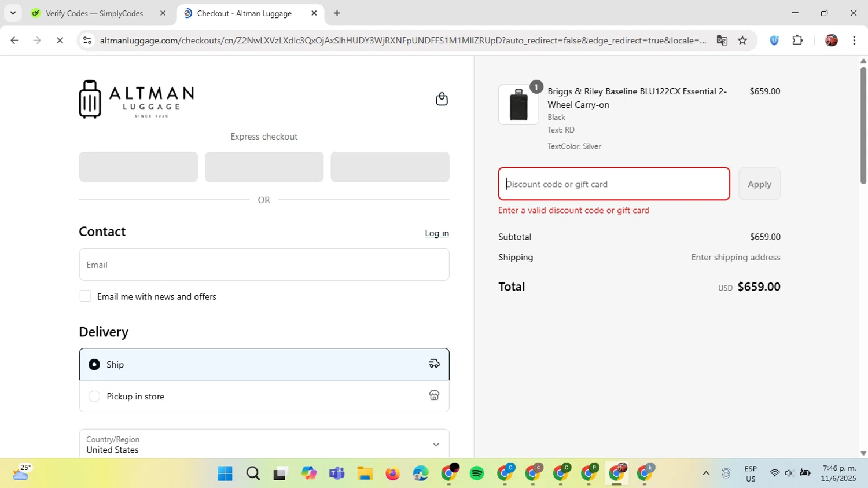868x488 pixels.
Task: Click the translate page icon
Action: [722, 40]
